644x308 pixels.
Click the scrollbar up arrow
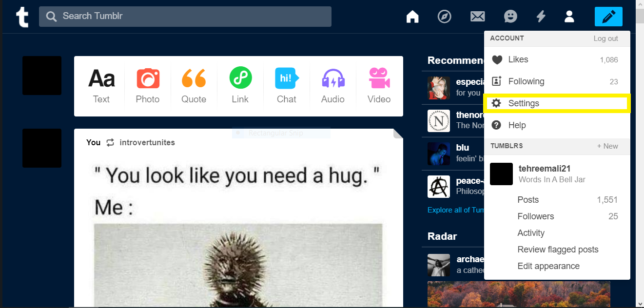pos(640,4)
